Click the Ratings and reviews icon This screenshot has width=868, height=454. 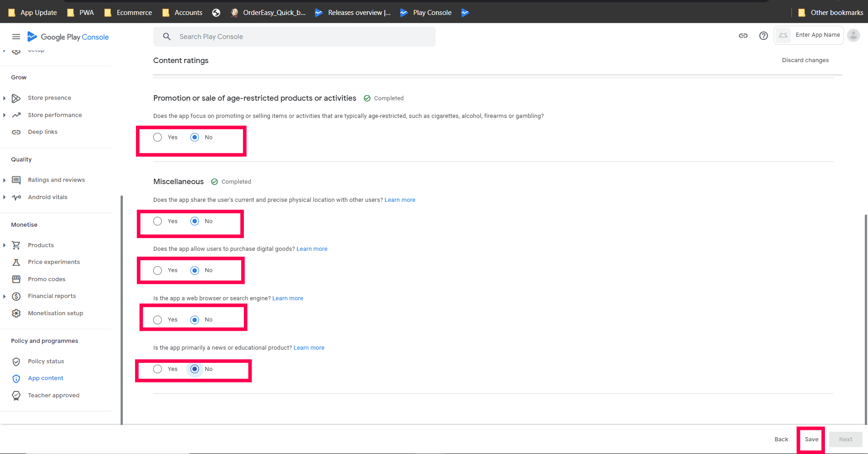pos(16,180)
